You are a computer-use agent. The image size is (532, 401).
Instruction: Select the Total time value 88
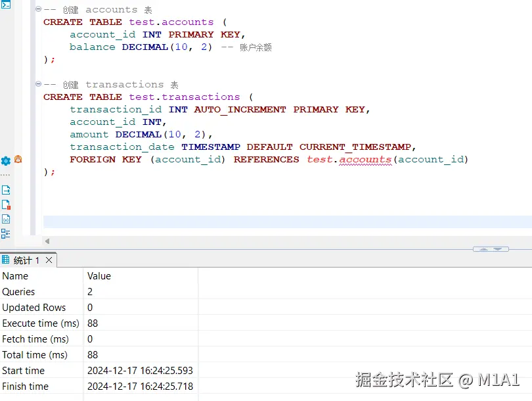coord(141,355)
